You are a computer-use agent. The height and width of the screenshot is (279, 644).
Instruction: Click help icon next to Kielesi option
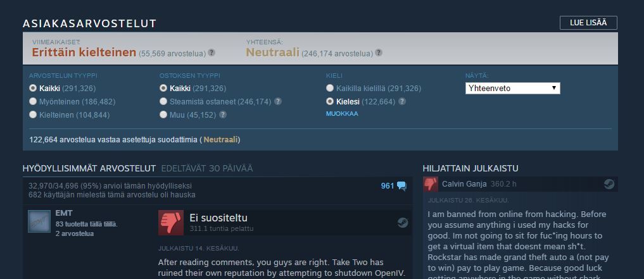click(402, 101)
